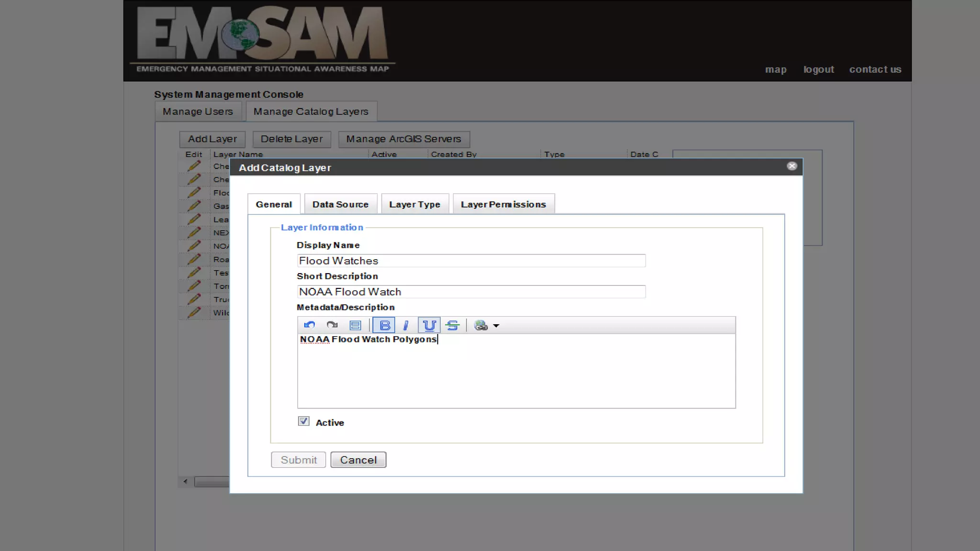This screenshot has height=551, width=980.
Task: Switch to the Data Source tab
Action: (340, 204)
